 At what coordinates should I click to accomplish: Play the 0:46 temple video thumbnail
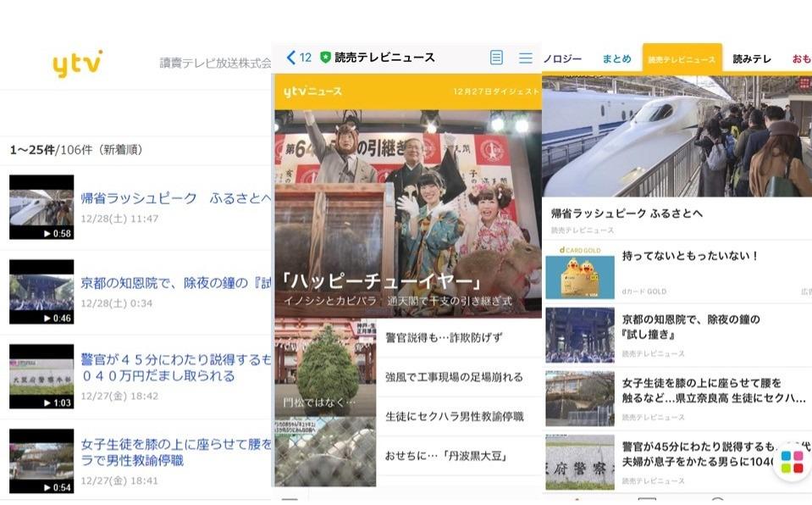tap(41, 292)
